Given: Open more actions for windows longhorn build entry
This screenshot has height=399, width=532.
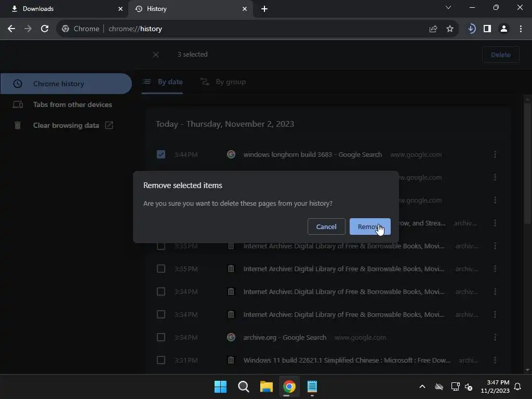Looking at the screenshot, I should pyautogui.click(x=495, y=154).
